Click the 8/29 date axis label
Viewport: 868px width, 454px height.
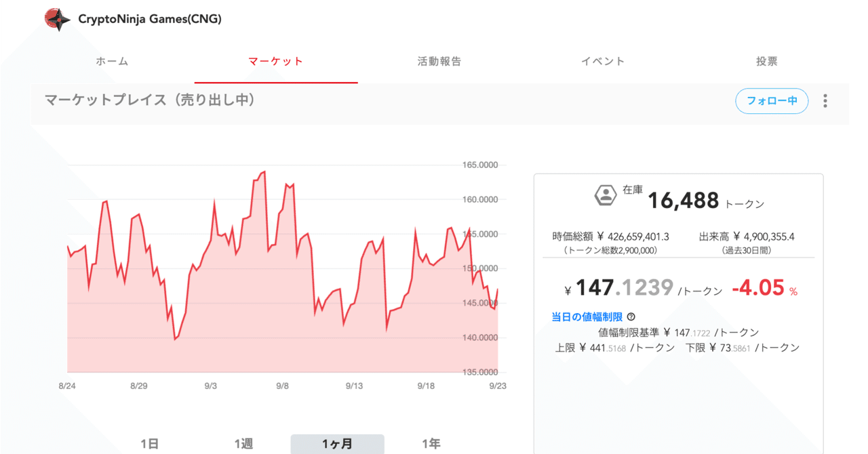[139, 386]
